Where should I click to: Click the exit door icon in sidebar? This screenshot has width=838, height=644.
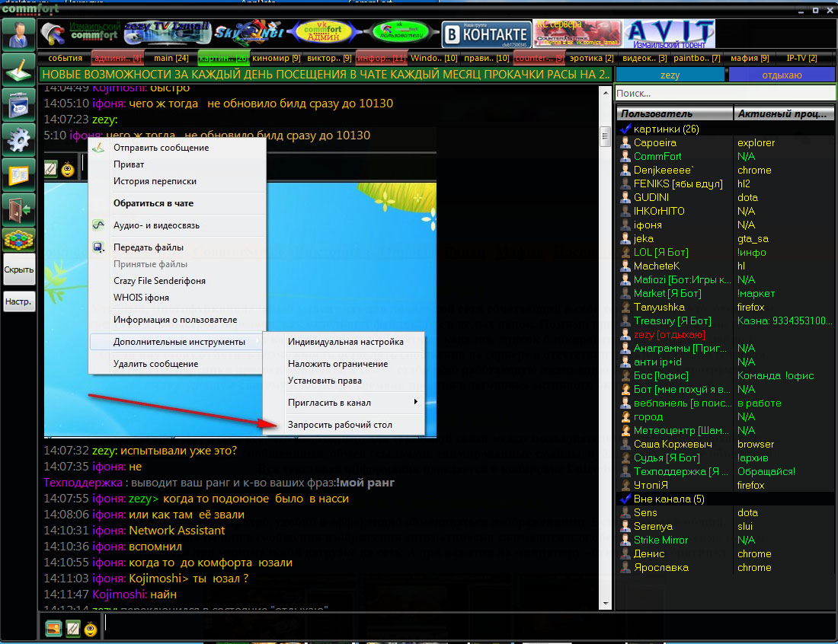click(x=18, y=209)
